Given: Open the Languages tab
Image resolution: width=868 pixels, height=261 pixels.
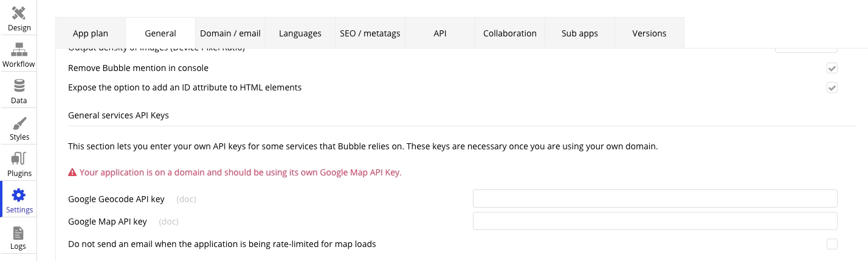Looking at the screenshot, I should 300,33.
